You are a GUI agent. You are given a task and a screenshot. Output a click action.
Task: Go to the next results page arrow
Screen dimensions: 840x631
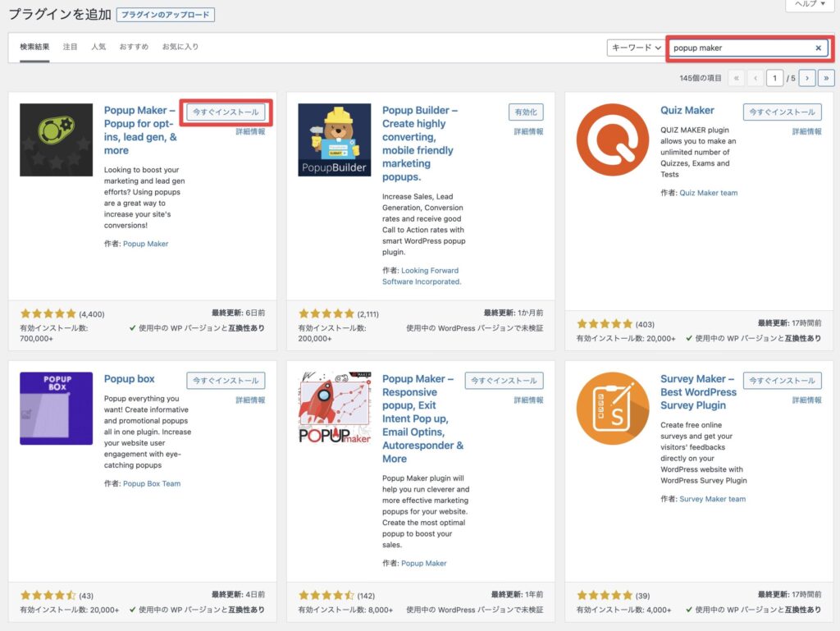(x=807, y=78)
